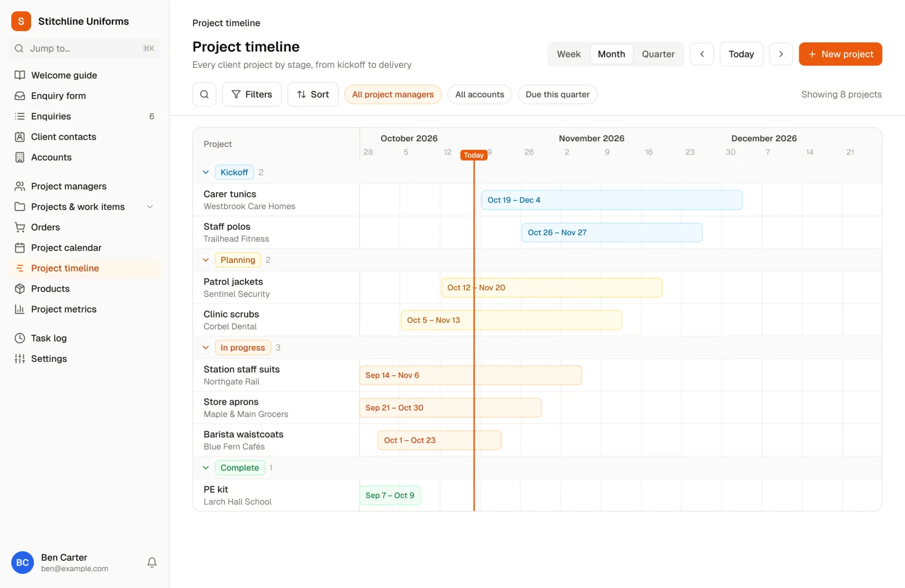Viewport: 905px width, 588px height.
Task: Click the search icon button in toolbar
Action: [x=204, y=94]
